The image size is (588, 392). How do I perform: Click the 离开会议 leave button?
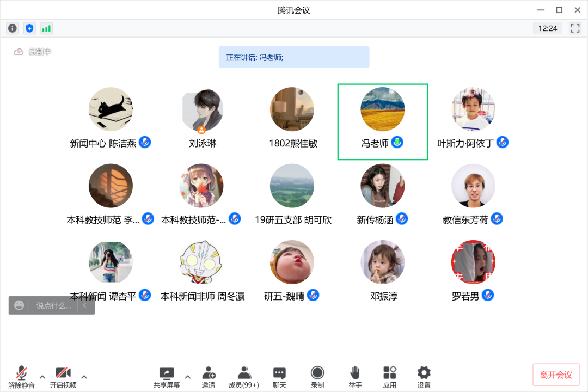pyautogui.click(x=556, y=375)
